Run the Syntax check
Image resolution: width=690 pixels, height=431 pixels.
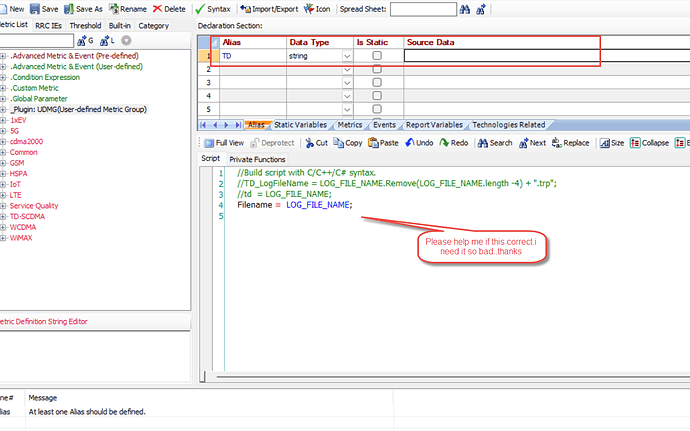[x=213, y=9]
